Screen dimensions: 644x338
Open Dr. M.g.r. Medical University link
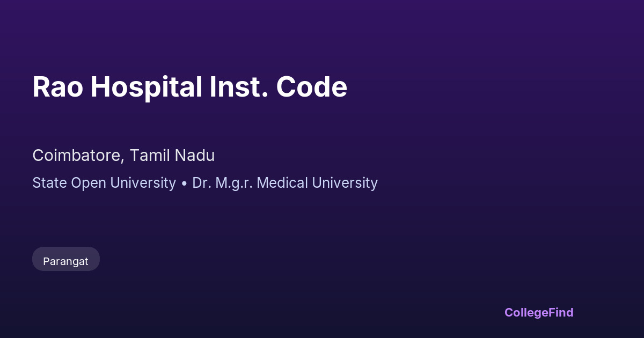tap(285, 183)
